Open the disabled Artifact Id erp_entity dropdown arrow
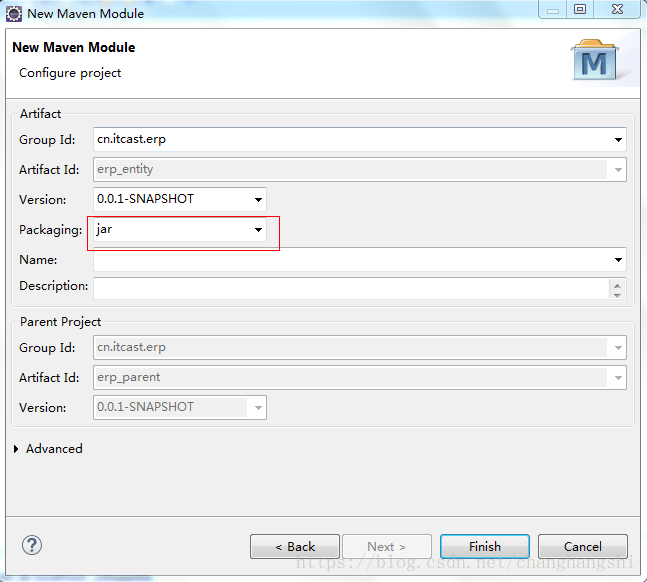This screenshot has width=647, height=582. click(618, 170)
